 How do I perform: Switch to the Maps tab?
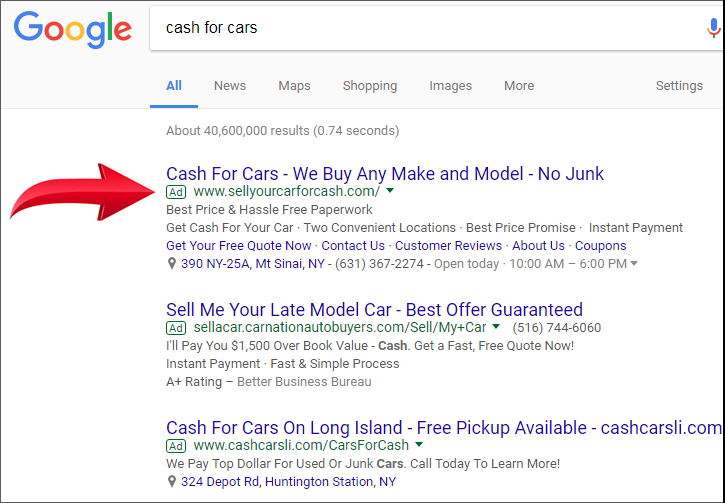(294, 86)
